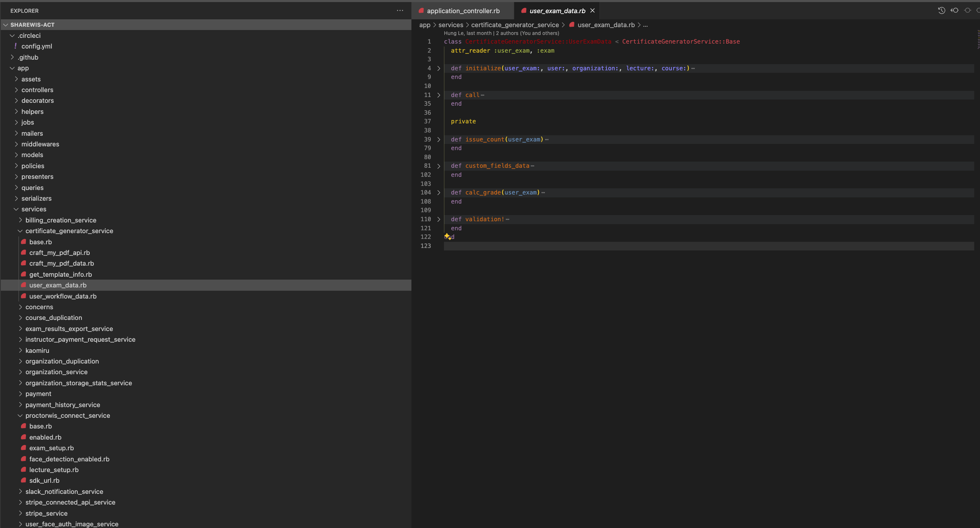Expand the slack_notification_service folder
This screenshot has width=980, height=528.
206,491
